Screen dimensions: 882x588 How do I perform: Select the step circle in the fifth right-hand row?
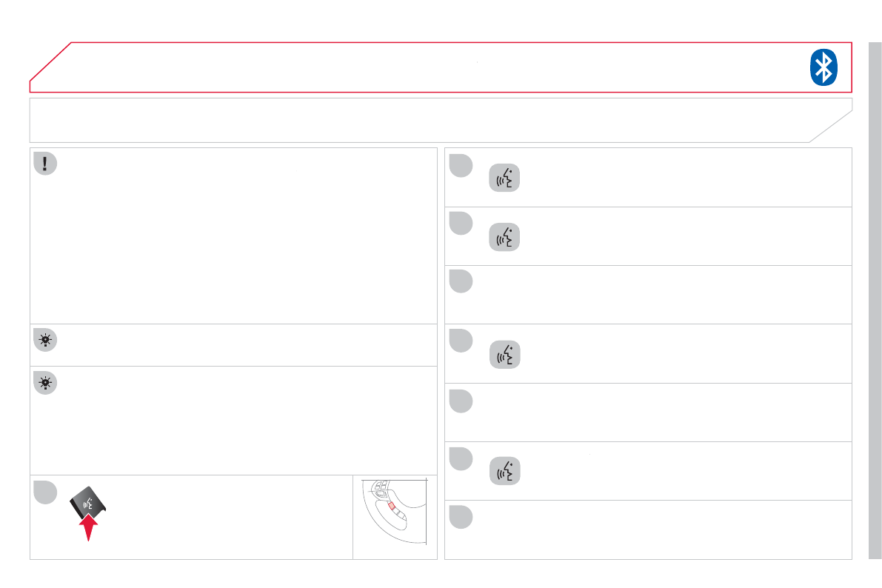coord(461,400)
